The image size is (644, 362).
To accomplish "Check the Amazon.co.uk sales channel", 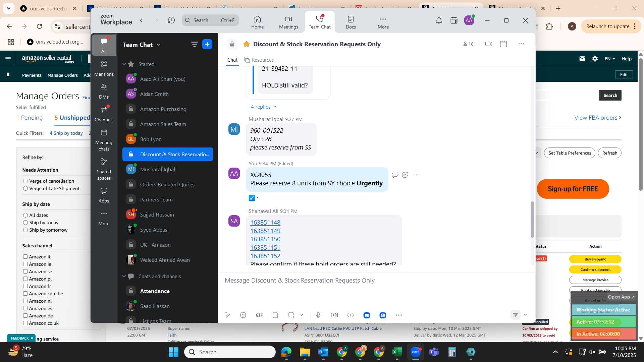I will tap(25, 323).
